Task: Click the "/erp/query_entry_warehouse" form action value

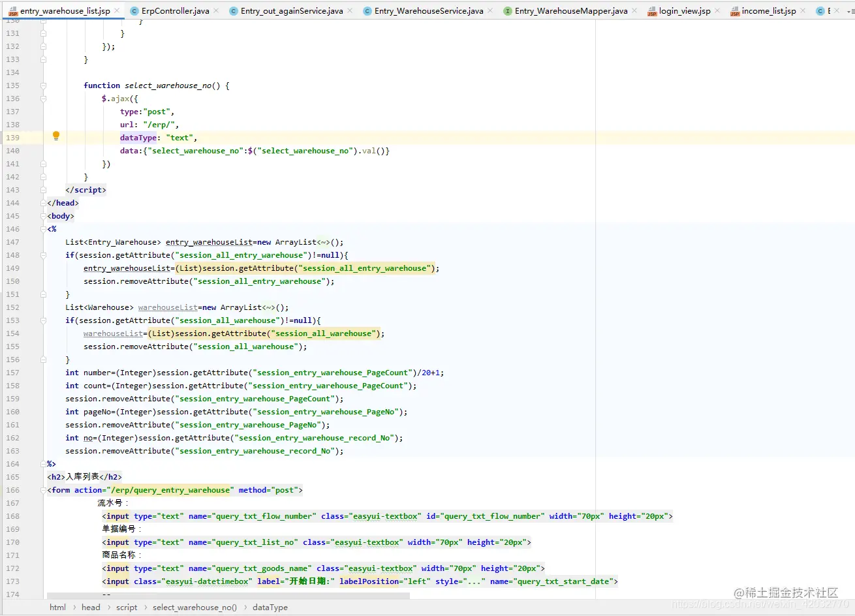Action: point(170,490)
